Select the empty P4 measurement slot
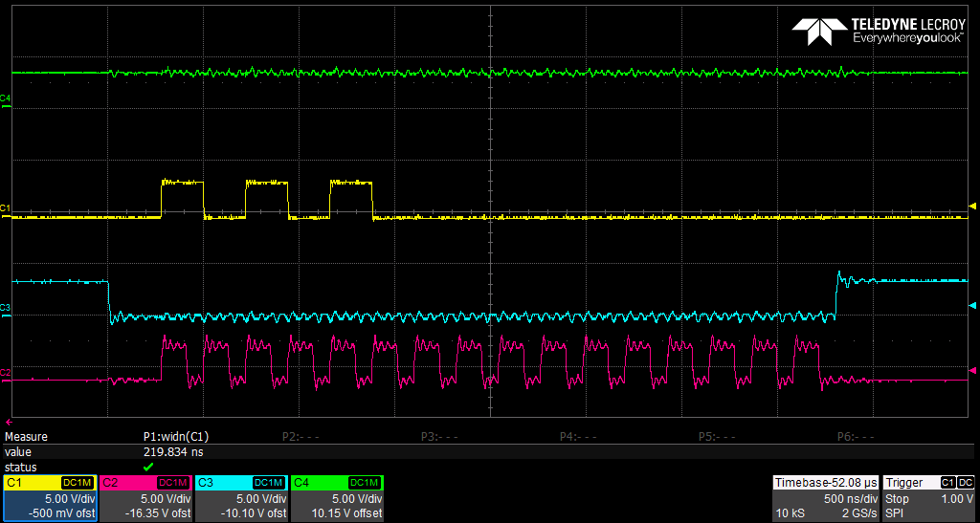980x523 pixels. coord(578,437)
